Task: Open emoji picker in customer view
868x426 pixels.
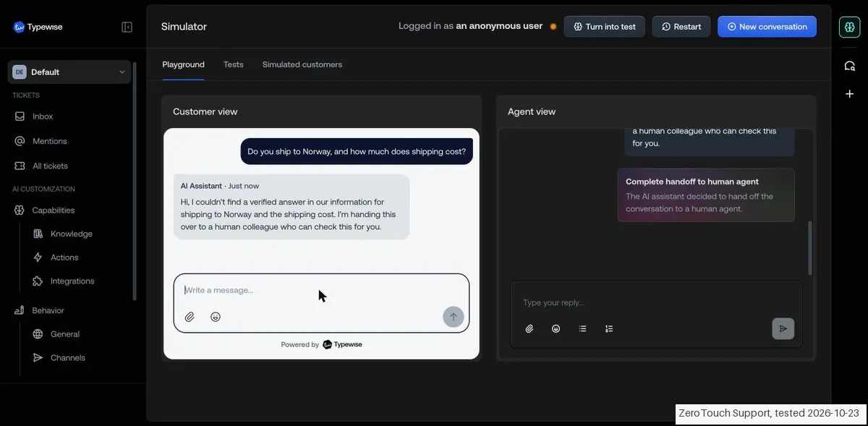Action: coord(216,317)
